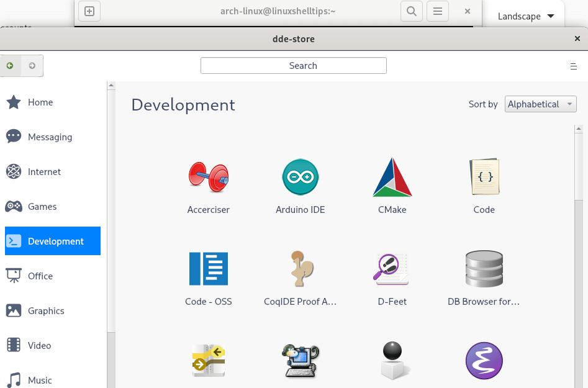
Task: Click the back navigation button
Action: pyautogui.click(x=10, y=66)
